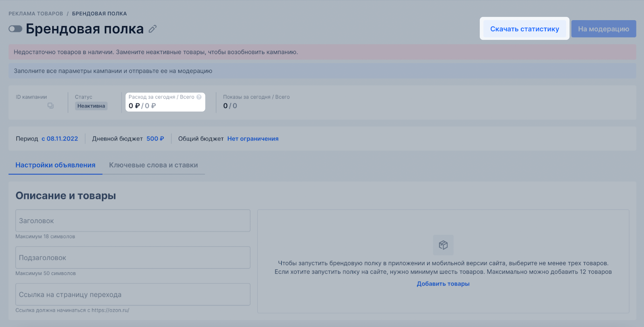Click the box icon above product hint
644x327 pixels.
tap(443, 245)
